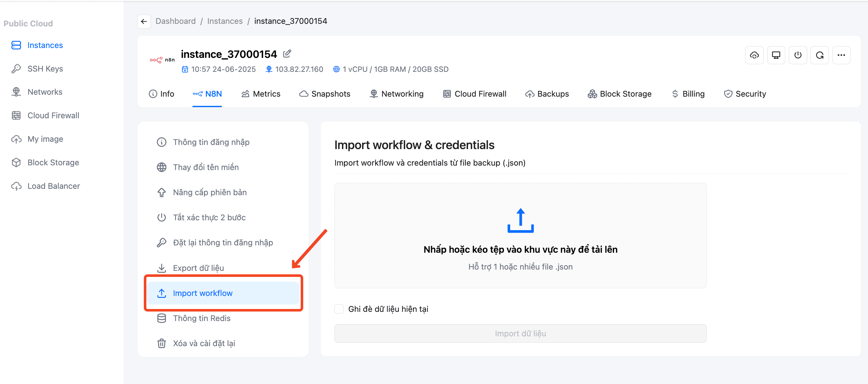
Task: Click the back arrow button near breadcrumb
Action: [x=144, y=21]
